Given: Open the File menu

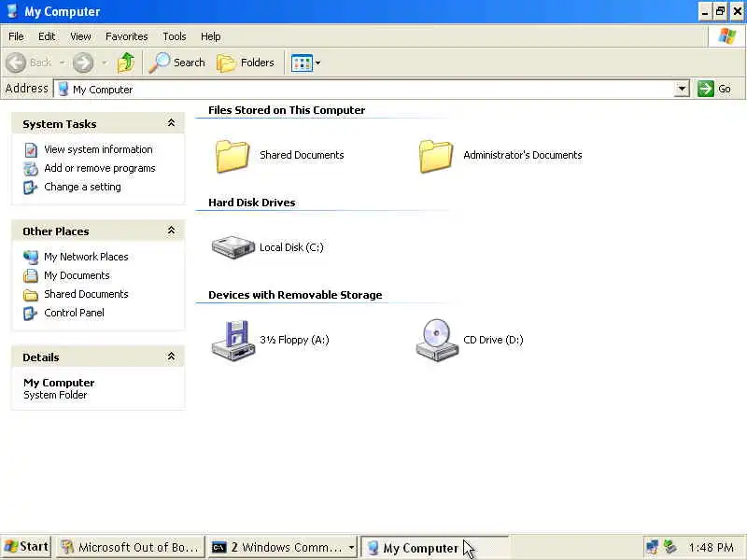Looking at the screenshot, I should pyautogui.click(x=16, y=36).
